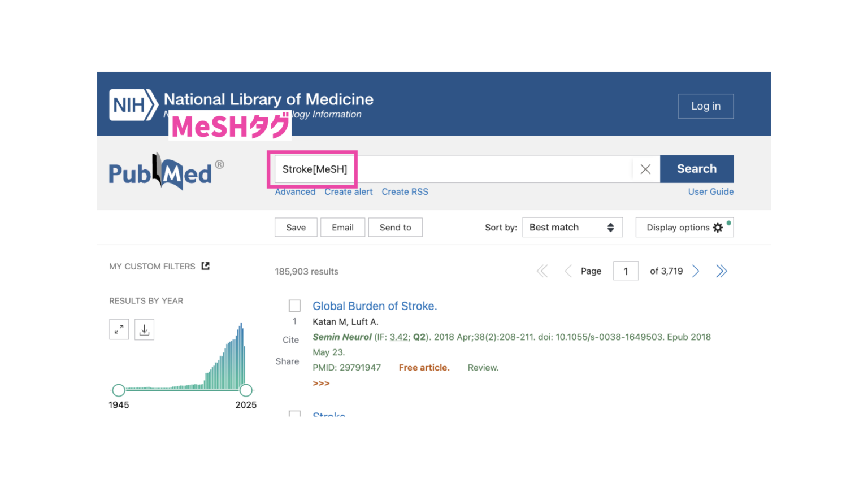Expand the article snippet with >>>
Viewport: 868px width, 488px height.
click(321, 383)
